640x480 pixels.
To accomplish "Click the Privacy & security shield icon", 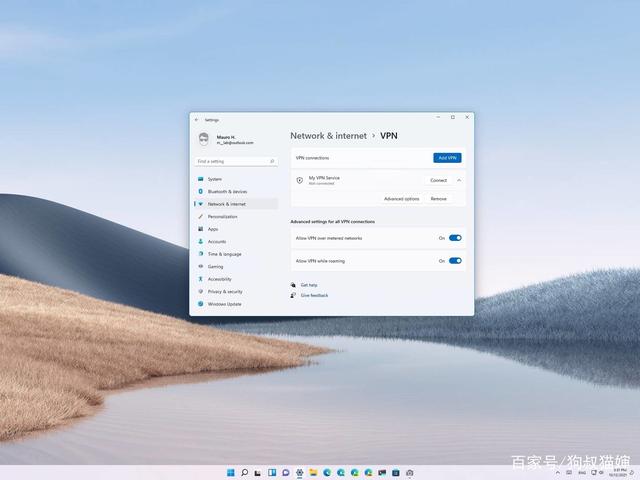I will 200,291.
